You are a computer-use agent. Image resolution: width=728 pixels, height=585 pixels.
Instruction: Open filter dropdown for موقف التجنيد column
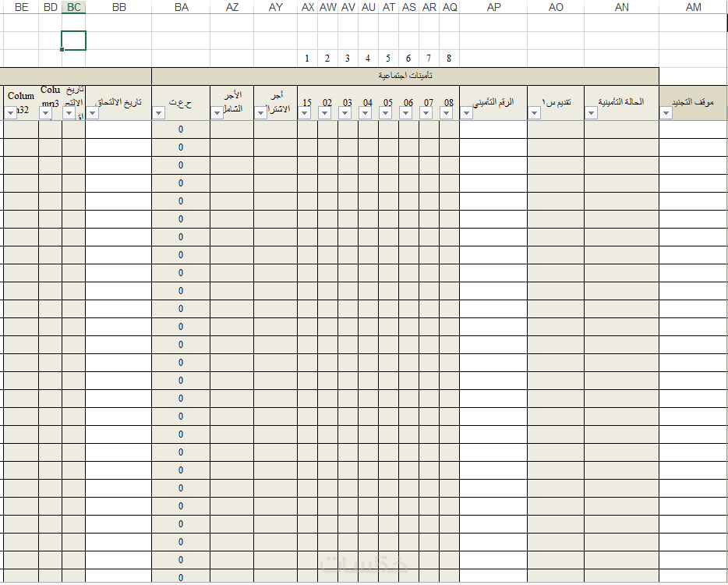click(x=666, y=112)
